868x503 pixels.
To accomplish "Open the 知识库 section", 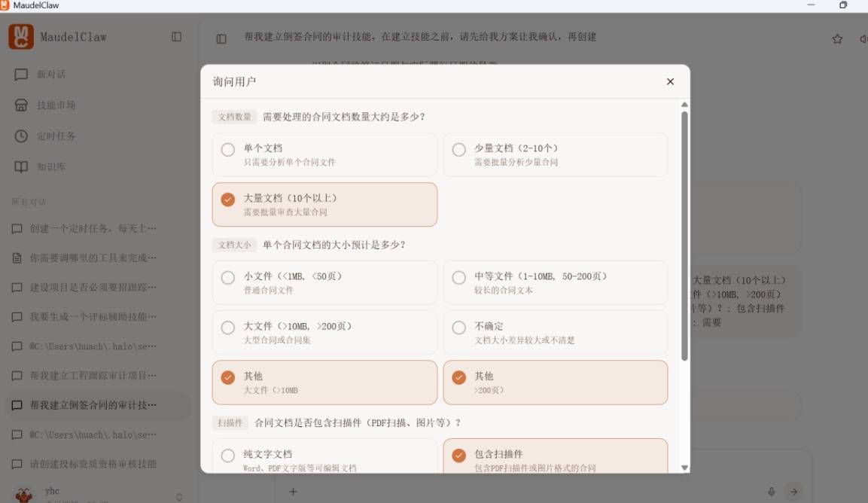I will click(x=50, y=166).
